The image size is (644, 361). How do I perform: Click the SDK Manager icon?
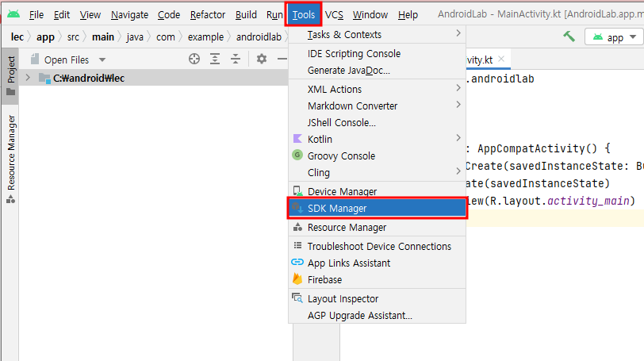(297, 208)
